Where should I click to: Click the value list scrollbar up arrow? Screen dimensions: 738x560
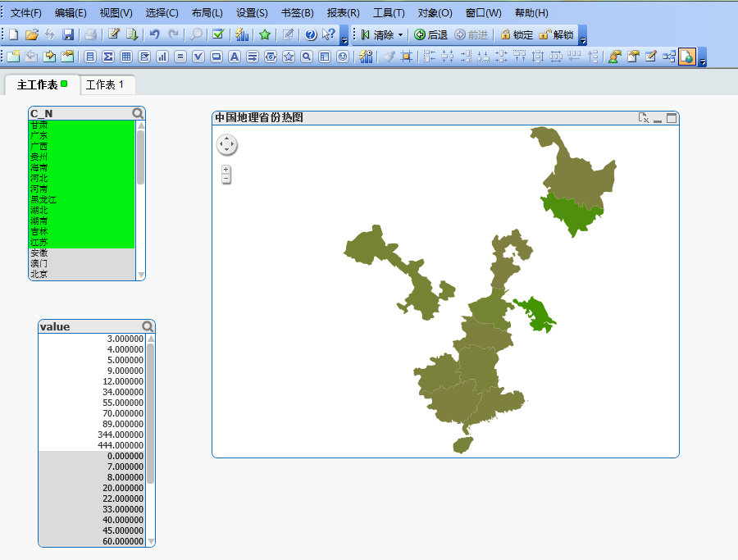coord(151,339)
